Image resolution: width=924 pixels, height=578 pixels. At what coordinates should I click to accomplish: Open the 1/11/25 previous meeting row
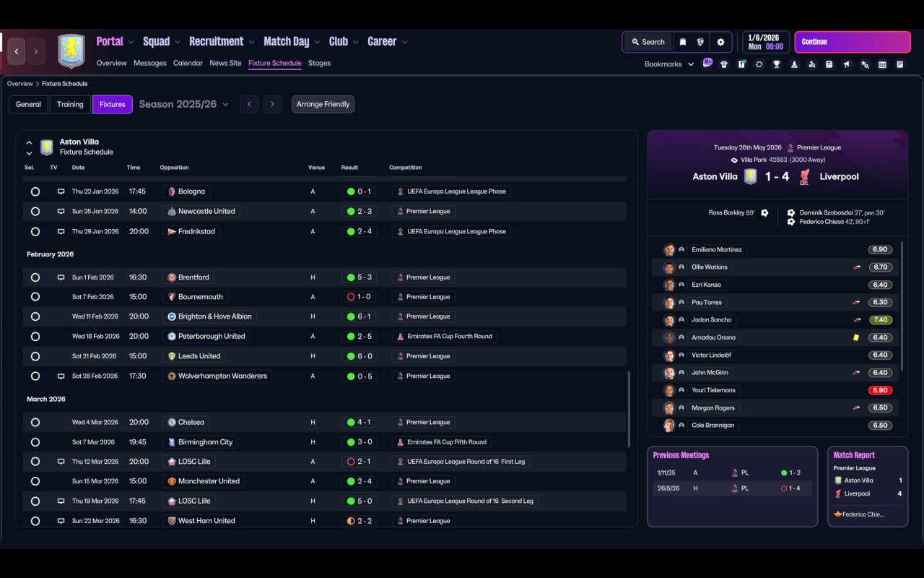(x=733, y=473)
